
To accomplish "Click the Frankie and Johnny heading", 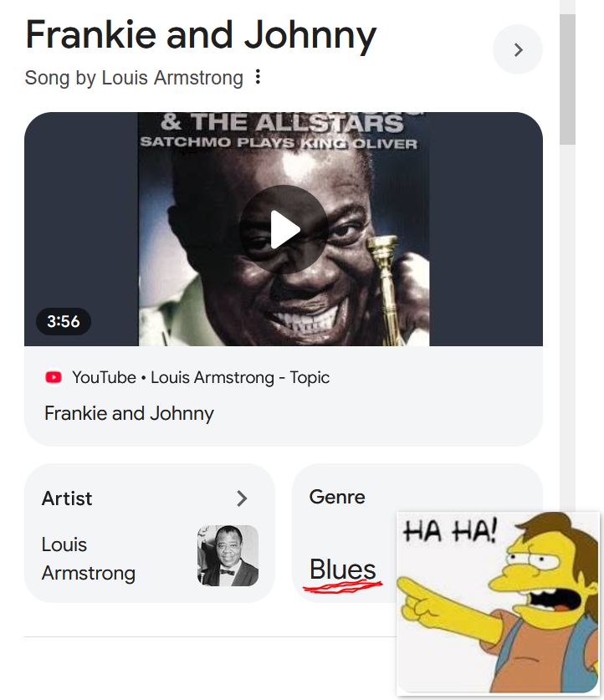I will coord(201,35).
